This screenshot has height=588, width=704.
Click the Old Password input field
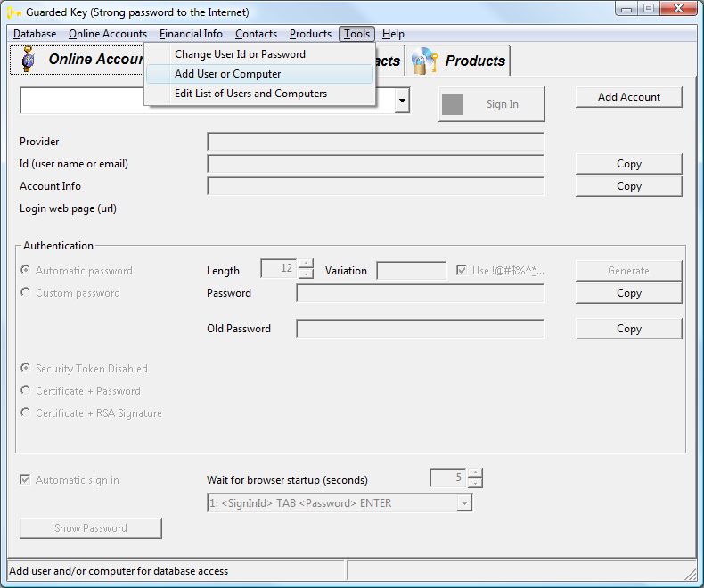pos(421,329)
